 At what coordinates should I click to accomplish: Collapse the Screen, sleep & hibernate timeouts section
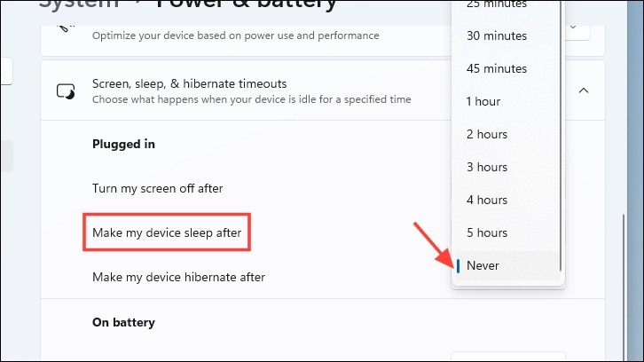584,90
